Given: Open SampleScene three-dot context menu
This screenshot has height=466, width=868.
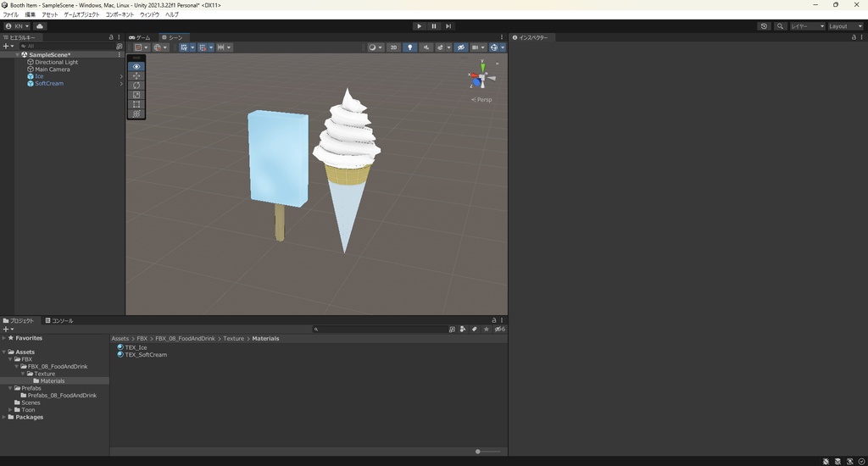Looking at the screenshot, I should [x=119, y=55].
